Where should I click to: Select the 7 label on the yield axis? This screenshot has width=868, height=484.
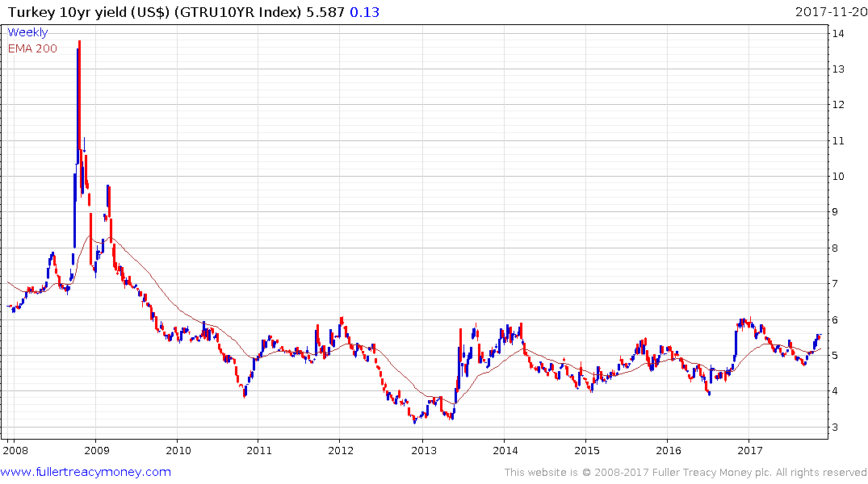(836, 284)
